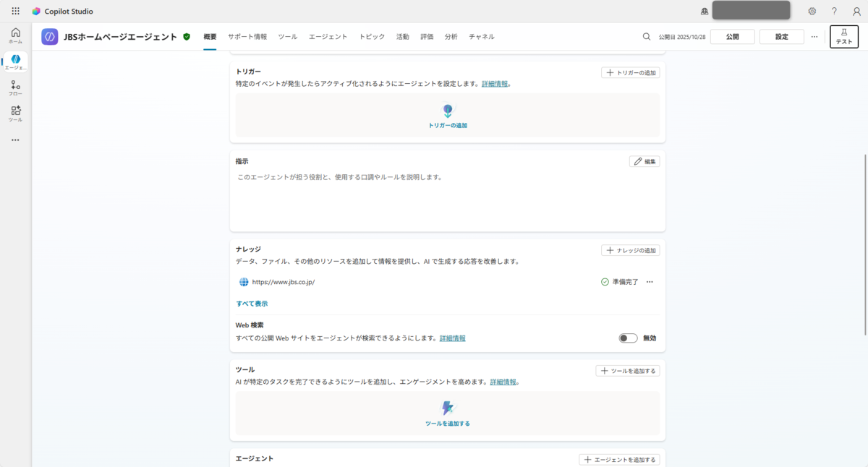Click the 公開 publish button
The height and width of the screenshot is (467, 868).
coord(732,36)
